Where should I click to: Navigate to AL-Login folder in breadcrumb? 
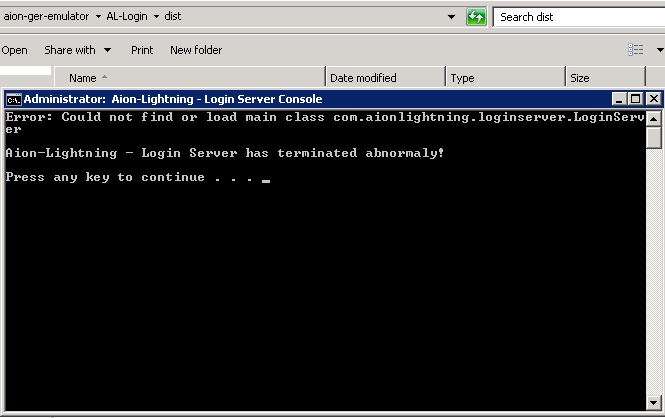point(127,16)
